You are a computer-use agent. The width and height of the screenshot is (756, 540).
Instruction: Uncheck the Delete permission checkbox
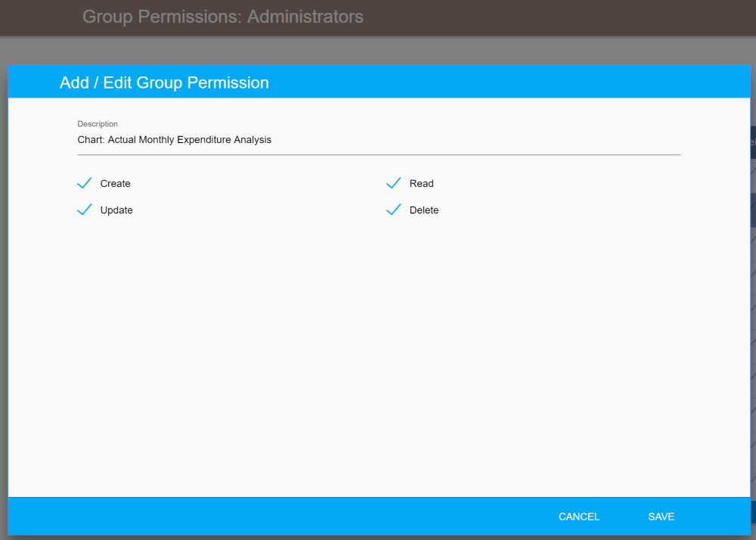pyautogui.click(x=393, y=209)
